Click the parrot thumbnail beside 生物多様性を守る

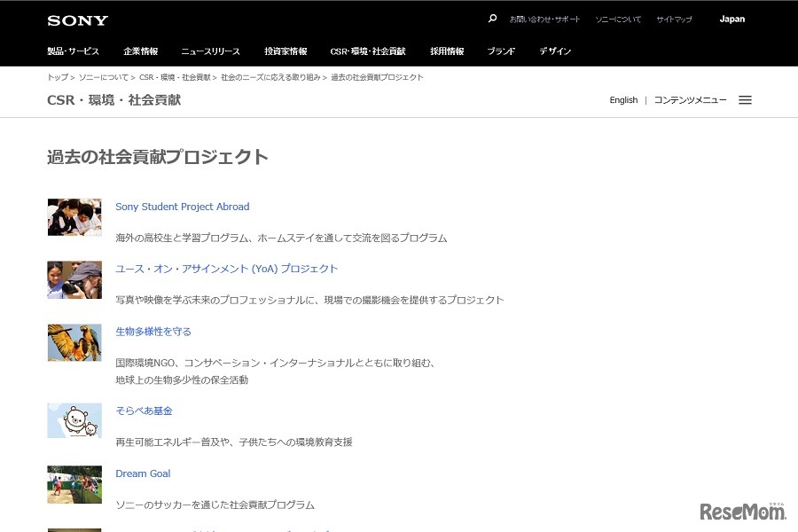pyautogui.click(x=74, y=342)
